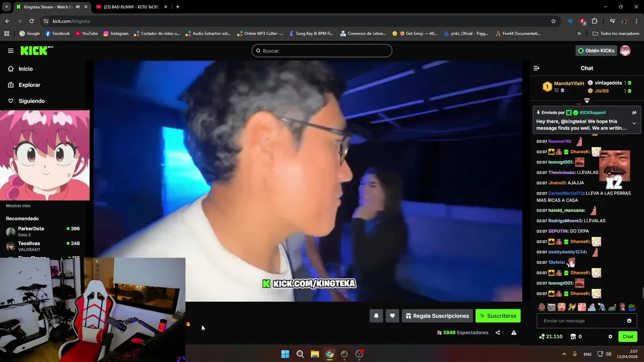
Task: Show hidden system tray icons
Action: (563, 354)
